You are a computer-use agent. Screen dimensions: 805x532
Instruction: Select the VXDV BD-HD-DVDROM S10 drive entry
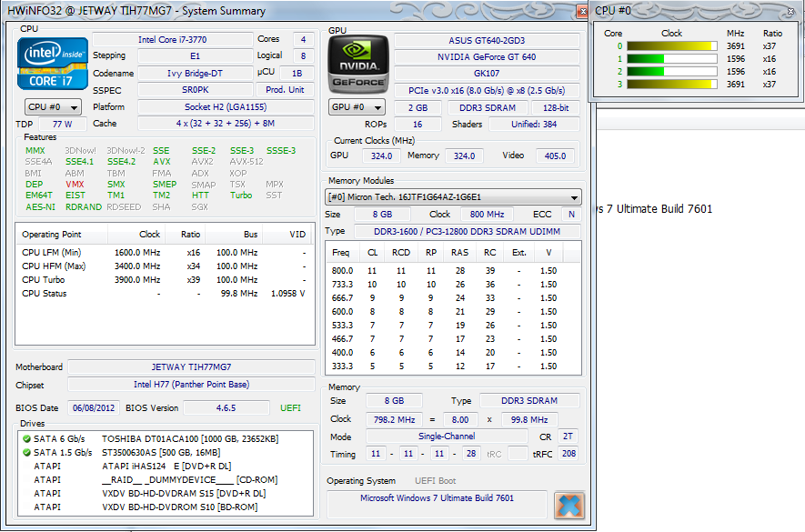click(x=180, y=507)
